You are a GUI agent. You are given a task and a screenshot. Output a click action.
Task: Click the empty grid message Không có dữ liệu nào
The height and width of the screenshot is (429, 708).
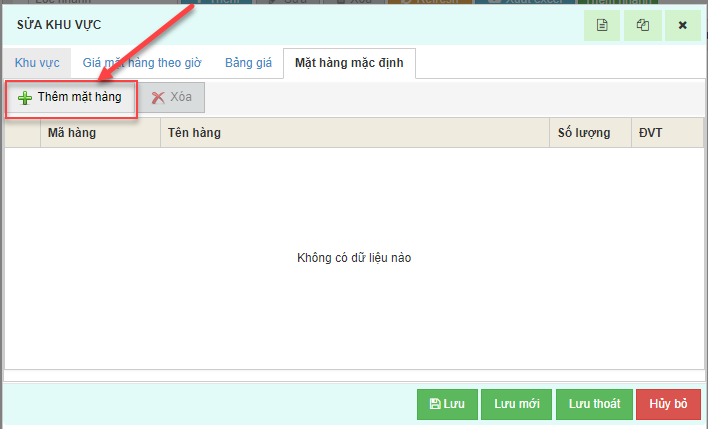point(354,258)
